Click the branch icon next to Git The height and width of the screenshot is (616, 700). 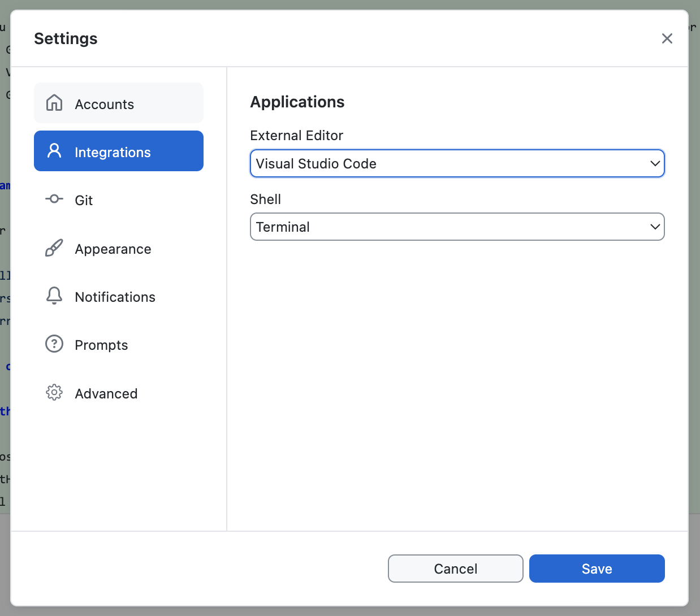54,199
